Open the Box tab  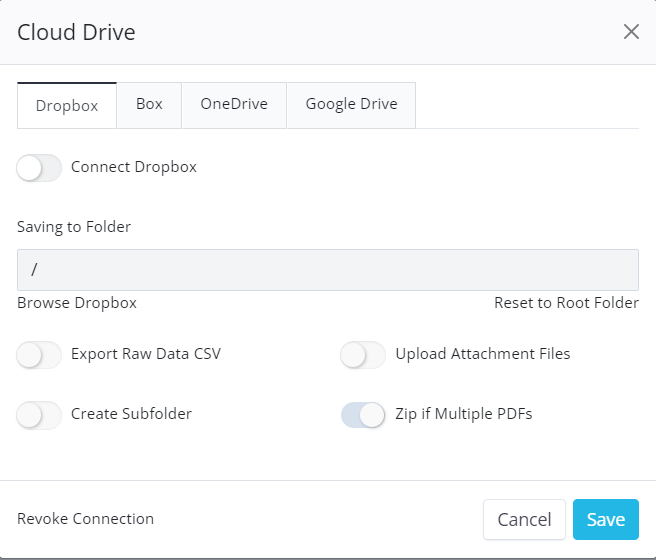coord(149,104)
